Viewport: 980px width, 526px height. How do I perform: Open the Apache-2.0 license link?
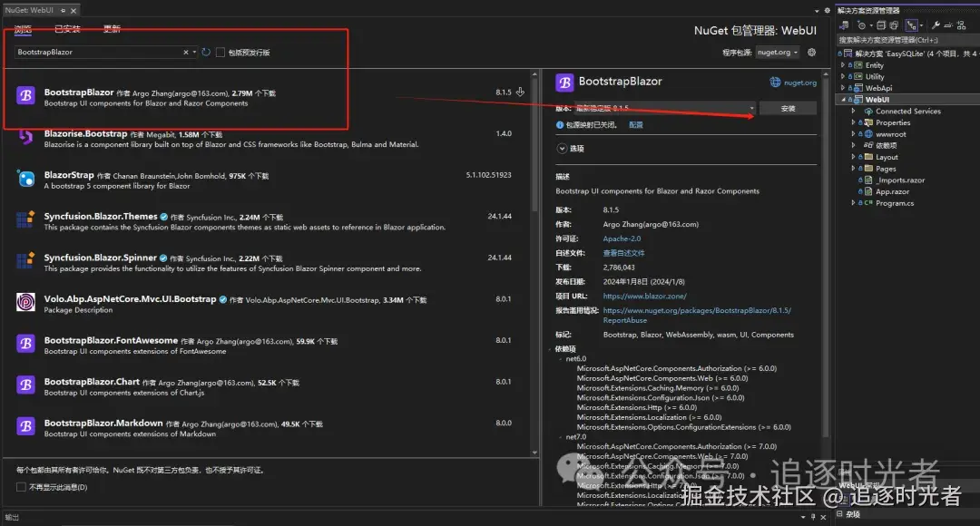point(622,239)
